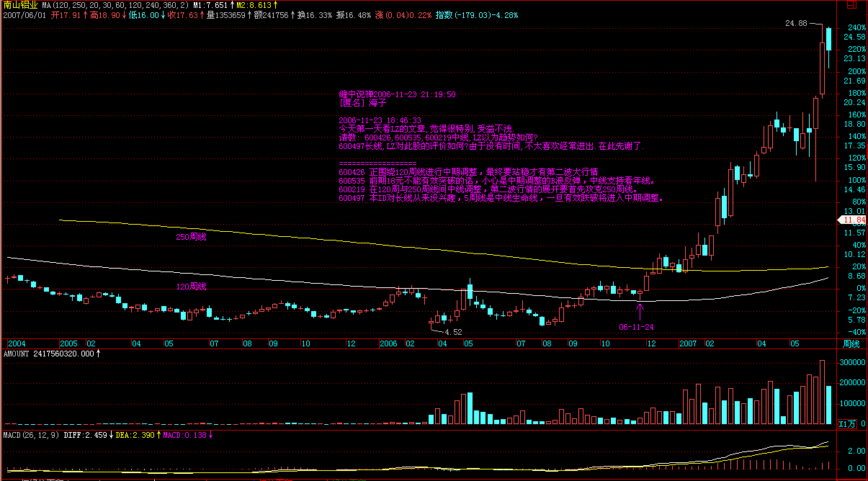Click the X1万 volume unit box
868x481 pixels.
tap(851, 425)
